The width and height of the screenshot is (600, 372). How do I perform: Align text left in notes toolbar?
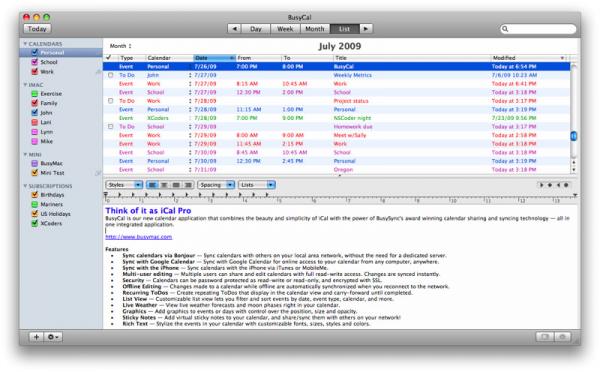[x=152, y=185]
